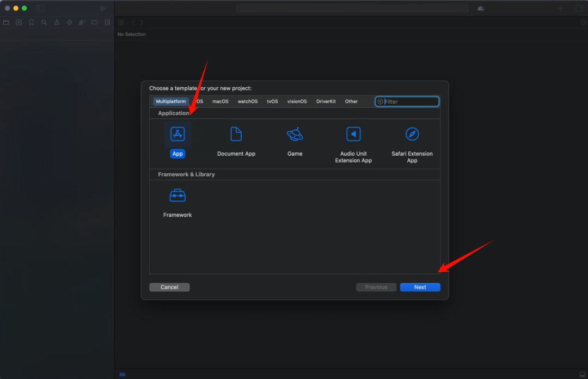Choose the Document App template
The image size is (588, 379).
pos(236,134)
